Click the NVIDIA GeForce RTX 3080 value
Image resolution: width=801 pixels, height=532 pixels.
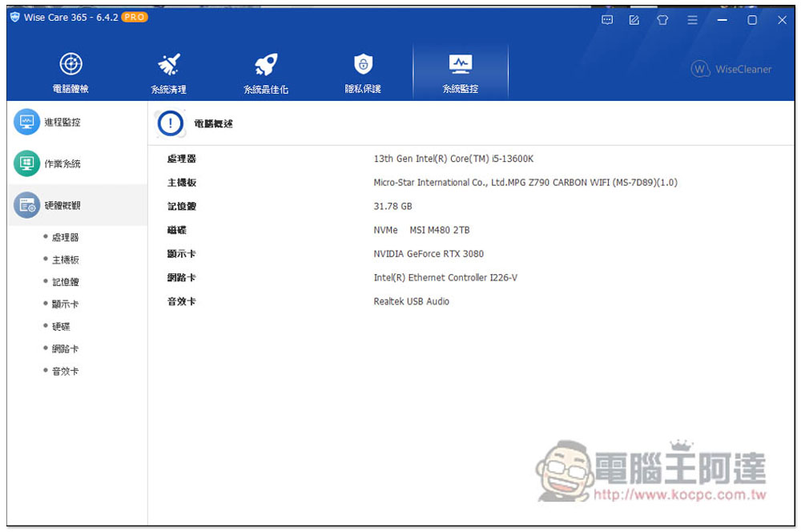click(429, 254)
